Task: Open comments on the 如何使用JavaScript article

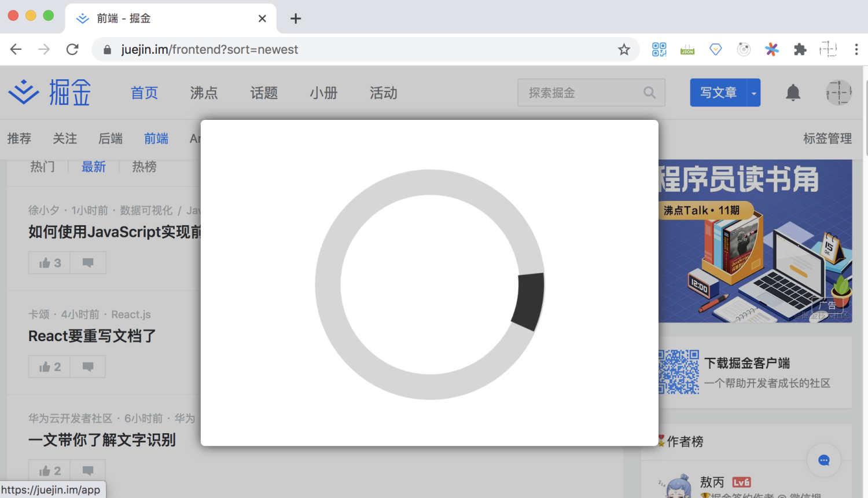Action: click(88, 262)
